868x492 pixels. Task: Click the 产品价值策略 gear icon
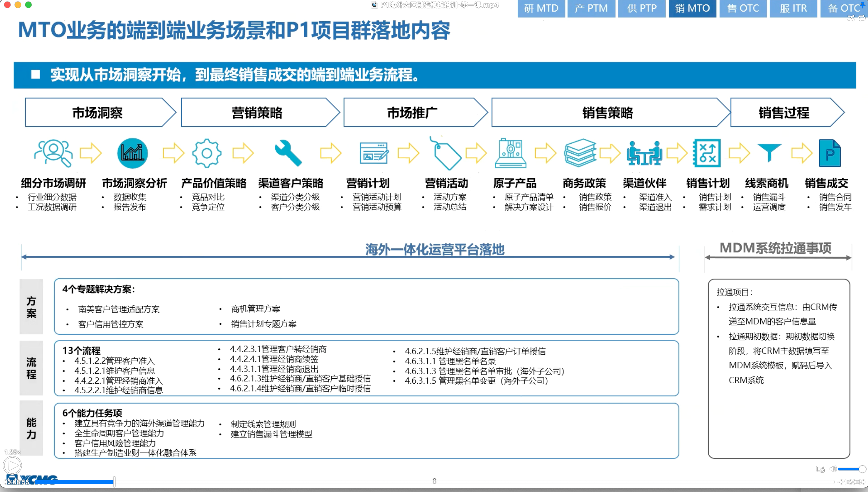207,153
